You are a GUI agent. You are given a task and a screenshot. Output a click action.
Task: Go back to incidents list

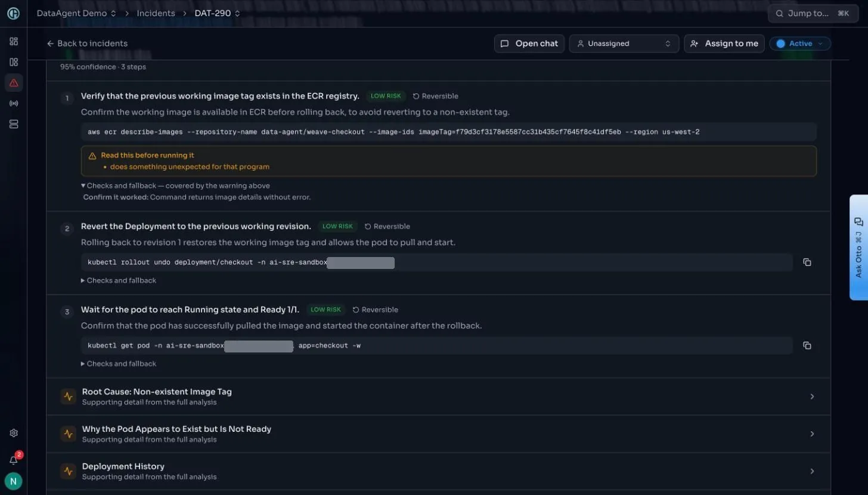tap(87, 44)
